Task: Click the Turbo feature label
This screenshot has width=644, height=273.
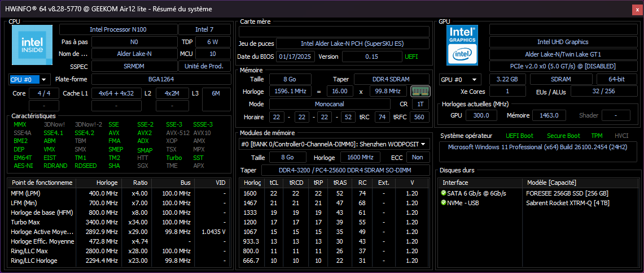Action: pos(174,158)
